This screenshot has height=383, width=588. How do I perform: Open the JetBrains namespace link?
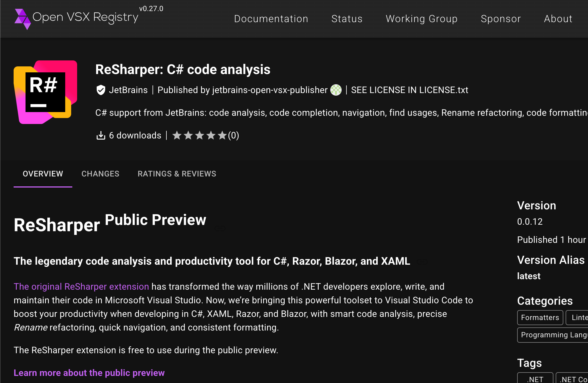pos(128,90)
